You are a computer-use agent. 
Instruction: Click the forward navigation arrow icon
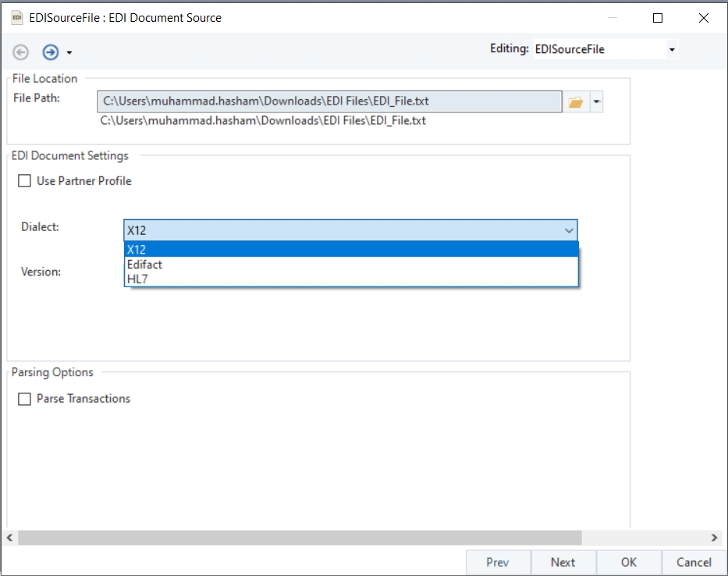pyautogui.click(x=51, y=52)
